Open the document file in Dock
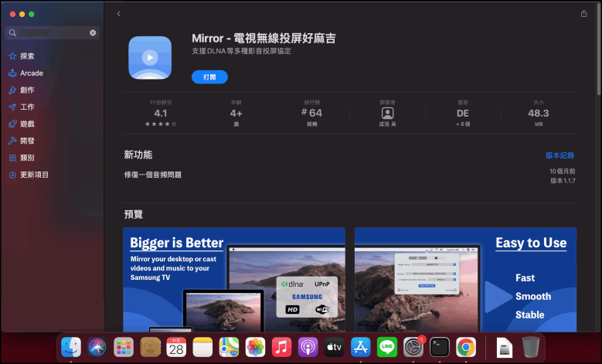 [x=505, y=347]
